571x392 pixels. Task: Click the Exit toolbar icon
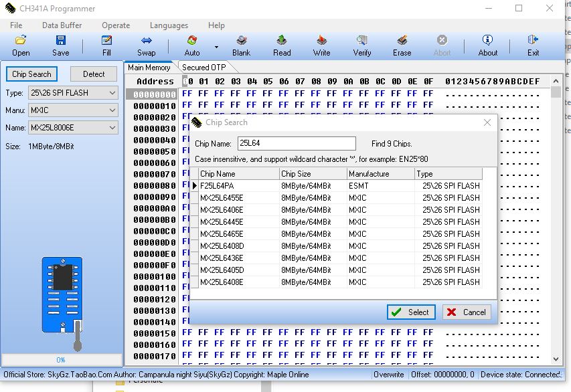tap(533, 45)
